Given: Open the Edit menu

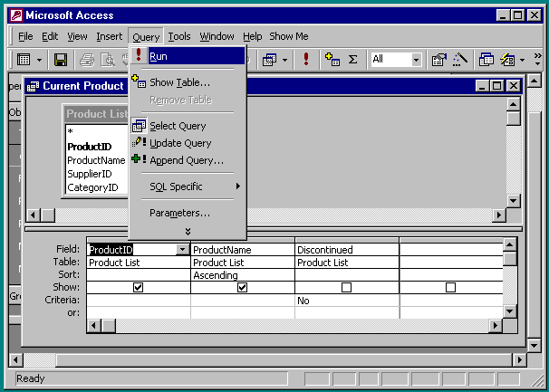Looking at the screenshot, I should point(50,36).
